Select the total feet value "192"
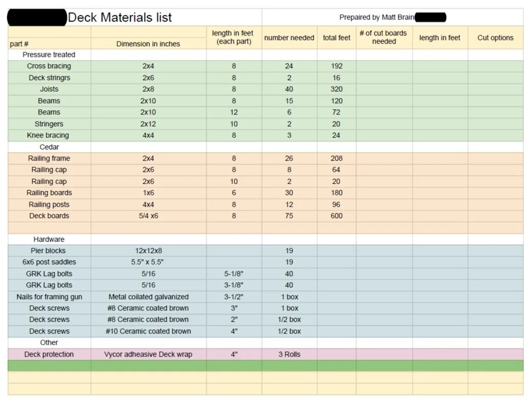The image size is (532, 412). click(x=337, y=66)
